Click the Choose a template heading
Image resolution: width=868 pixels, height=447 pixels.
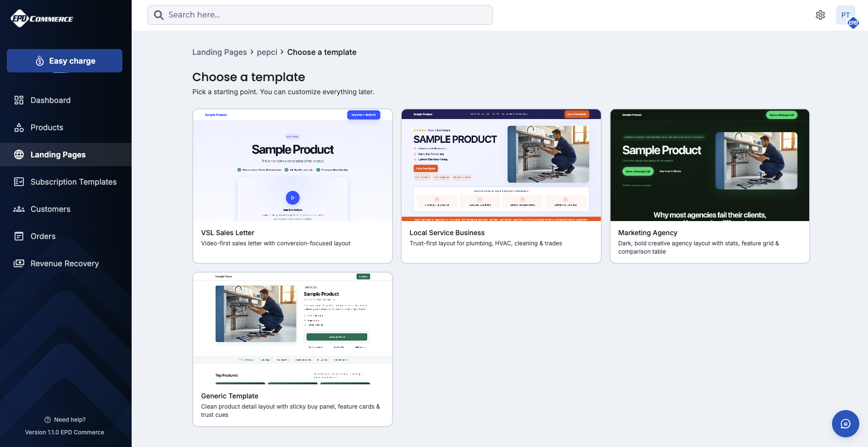tap(249, 77)
